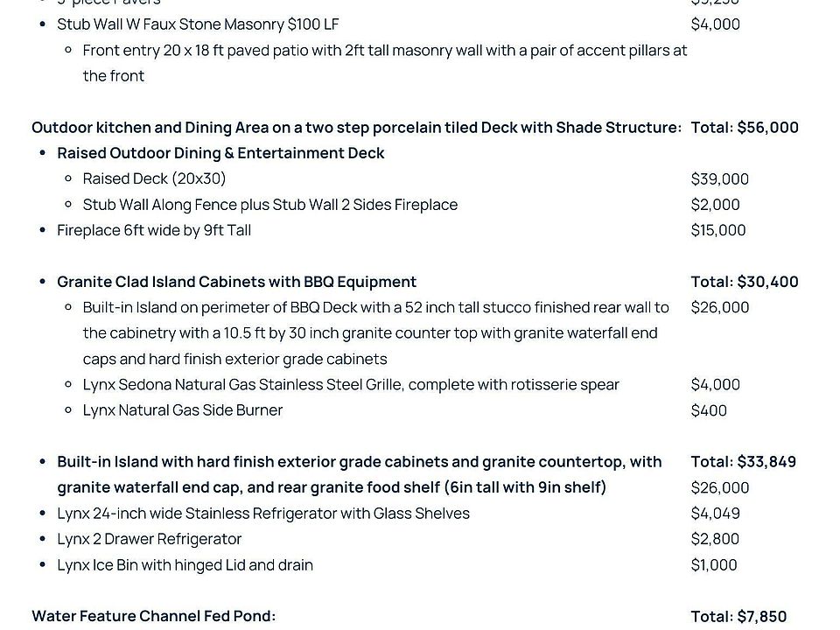Click the $15,000 fireplace price

click(717, 230)
